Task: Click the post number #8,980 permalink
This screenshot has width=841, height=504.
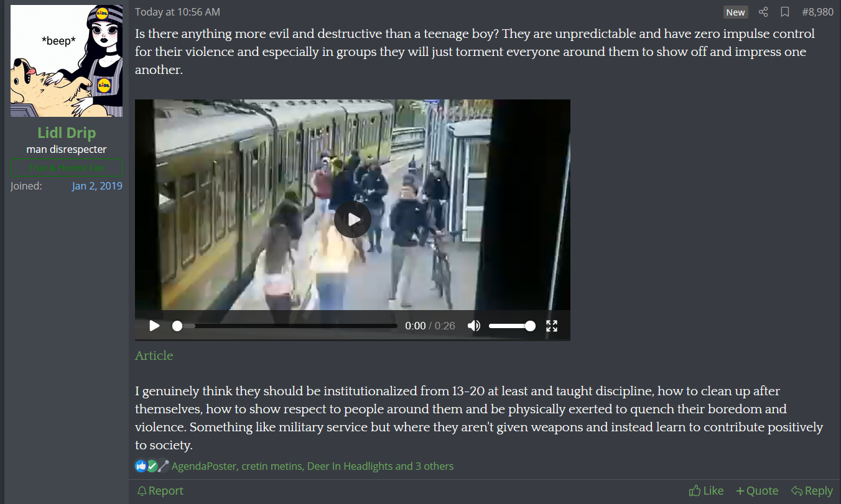Action: 817,12
